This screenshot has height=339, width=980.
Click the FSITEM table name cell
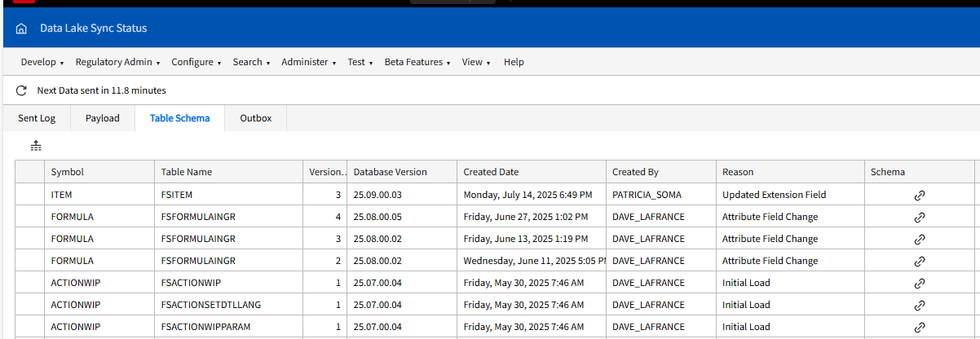[x=229, y=195]
